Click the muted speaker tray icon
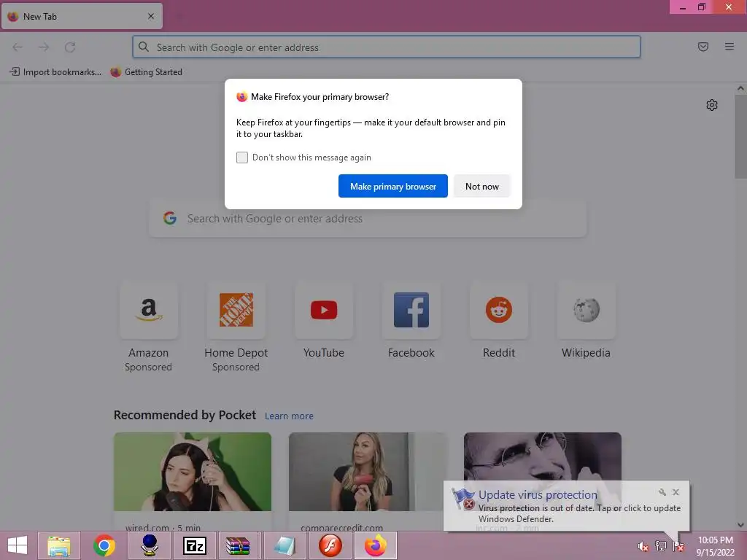 (x=643, y=546)
